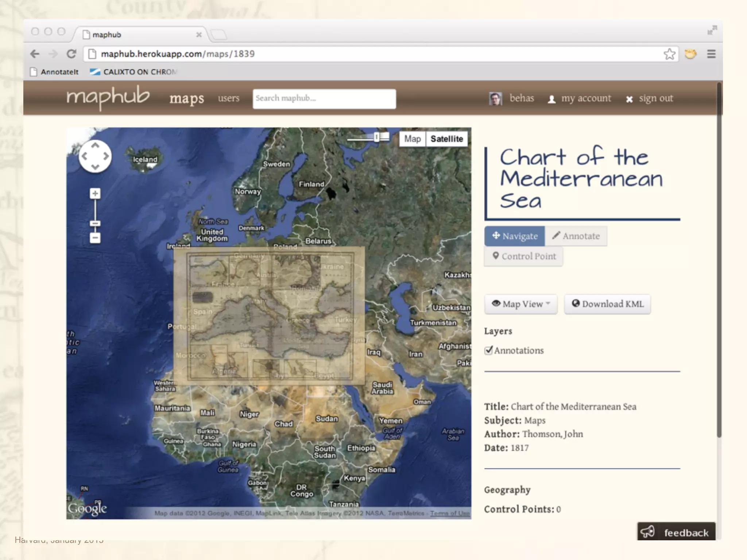Sign out of maphub
This screenshot has height=560, width=747.
click(x=650, y=98)
